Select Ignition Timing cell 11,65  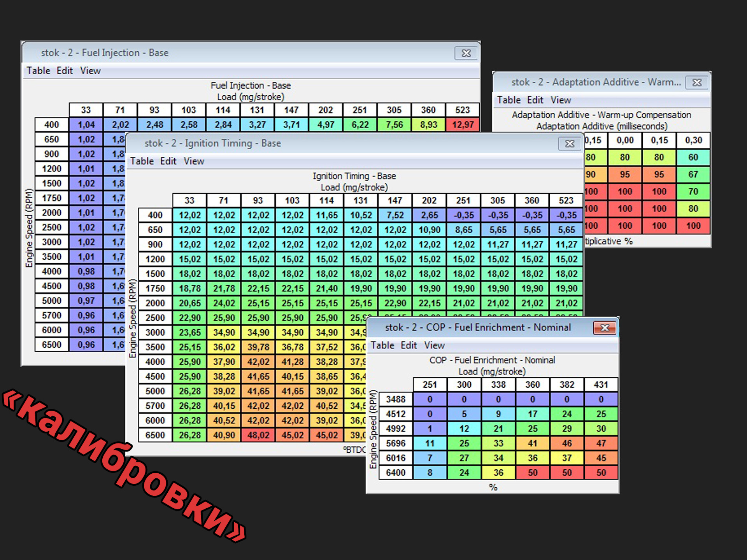[x=326, y=215]
